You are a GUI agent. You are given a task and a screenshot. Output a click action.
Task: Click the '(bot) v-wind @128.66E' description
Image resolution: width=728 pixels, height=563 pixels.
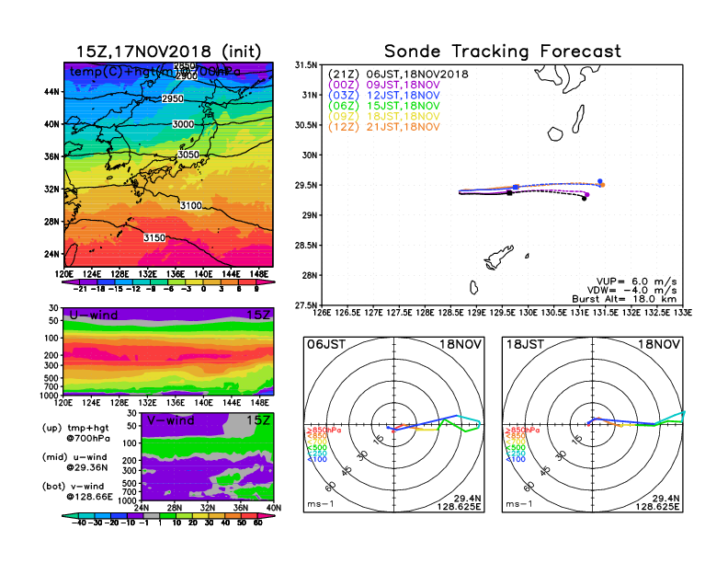pyautogui.click(x=78, y=491)
